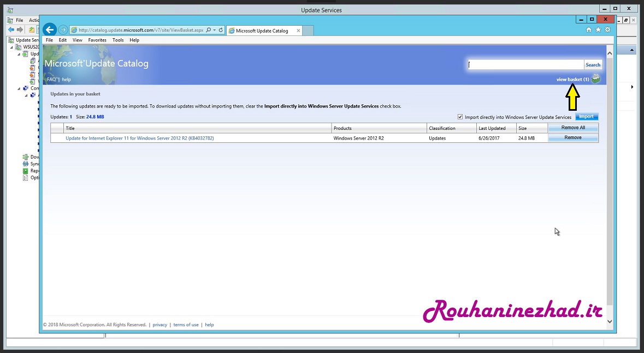644x353 pixels.
Task: Open the browser File menu
Action: 49,40
